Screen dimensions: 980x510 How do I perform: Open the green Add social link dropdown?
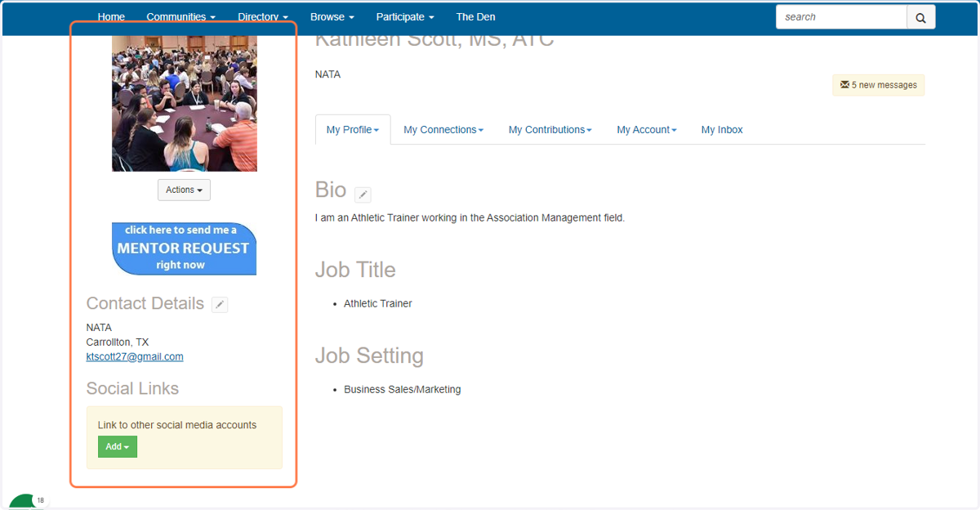118,447
